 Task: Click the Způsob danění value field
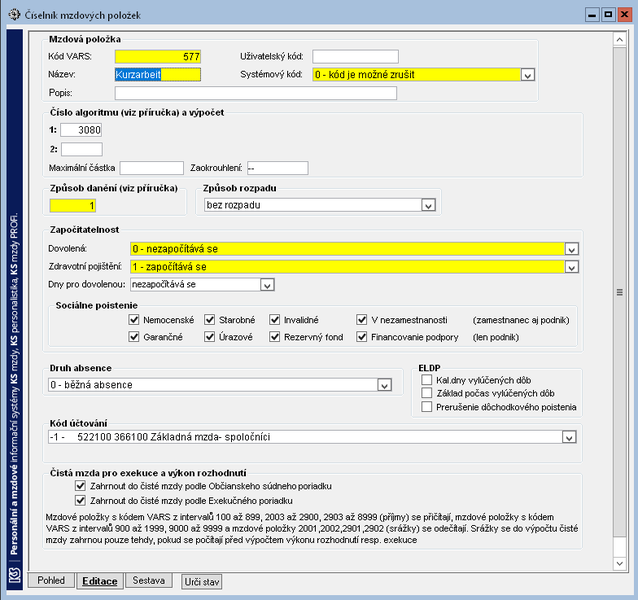coord(73,206)
